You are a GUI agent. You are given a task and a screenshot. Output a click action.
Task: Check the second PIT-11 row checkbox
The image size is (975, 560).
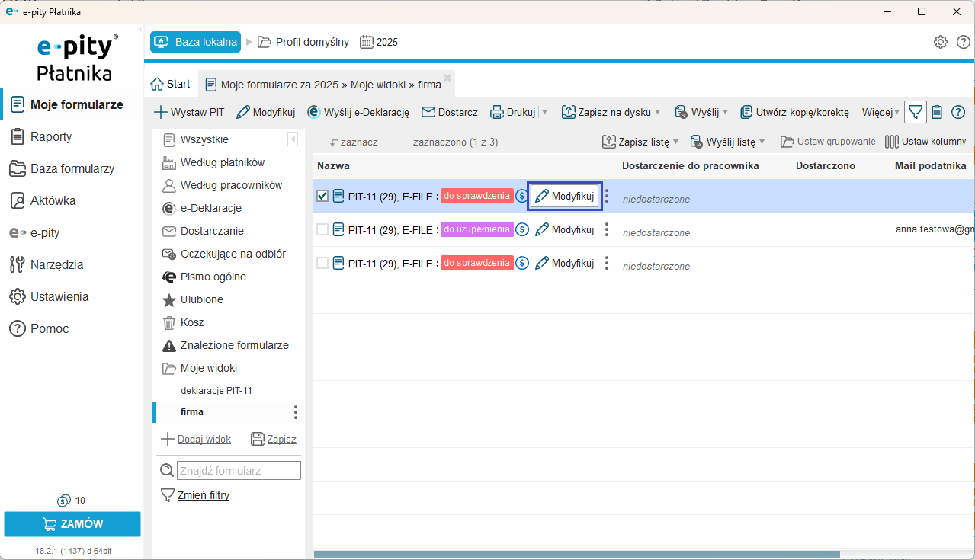pyautogui.click(x=322, y=229)
